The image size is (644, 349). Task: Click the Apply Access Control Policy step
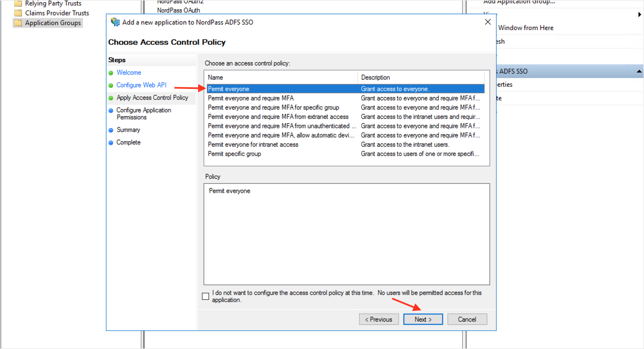[152, 97]
